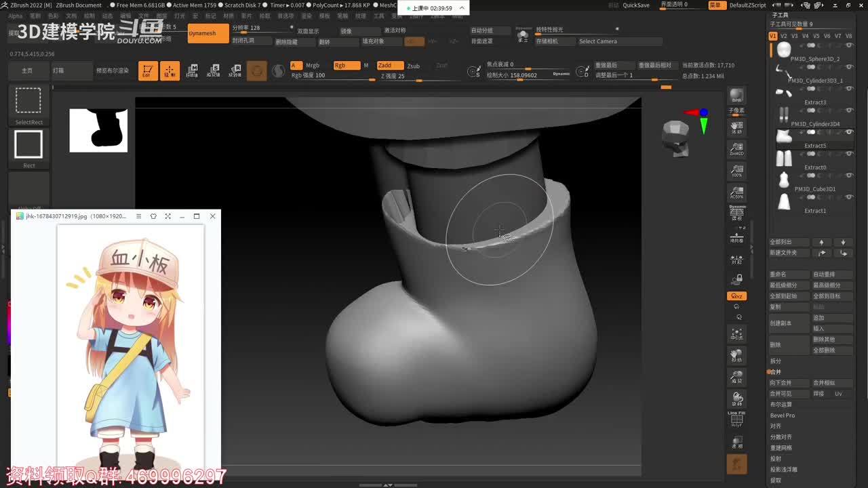This screenshot has height=488, width=868.
Task: Activate the Edit mode button
Action: (148, 70)
